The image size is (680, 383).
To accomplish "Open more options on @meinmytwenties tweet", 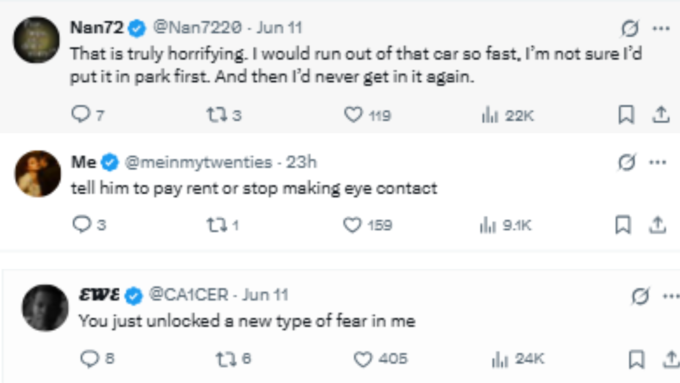I will (658, 163).
